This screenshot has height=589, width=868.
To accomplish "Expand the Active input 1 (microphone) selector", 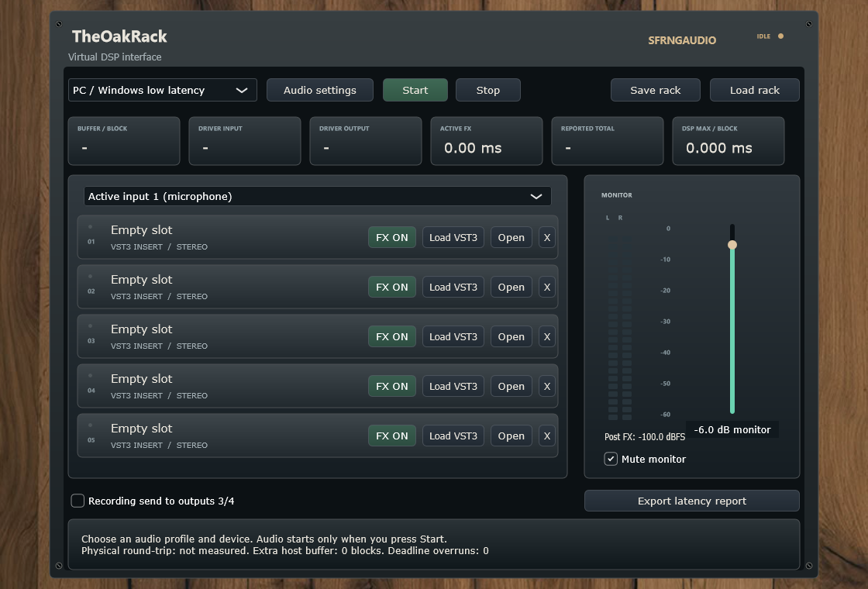I will [x=317, y=197].
